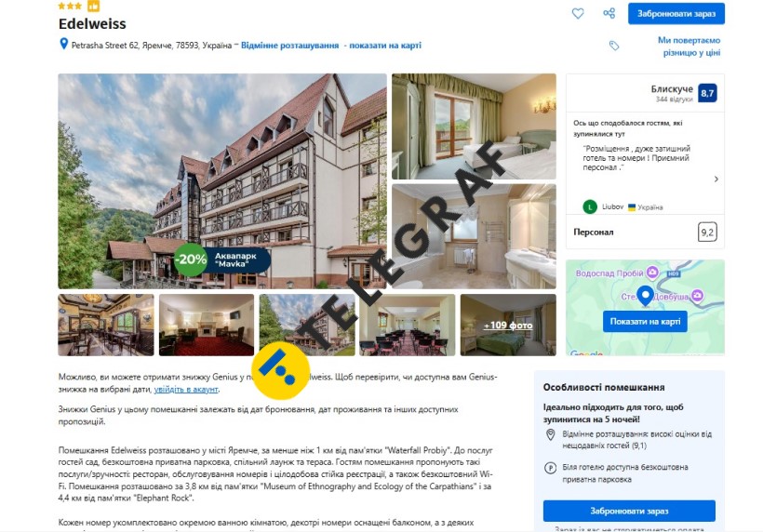Click the heart icon to save Edelweiss
The width and height of the screenshot is (763, 532).
[578, 14]
